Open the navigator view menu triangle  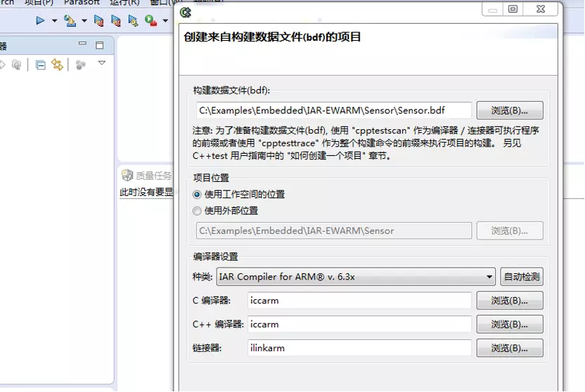(x=102, y=63)
